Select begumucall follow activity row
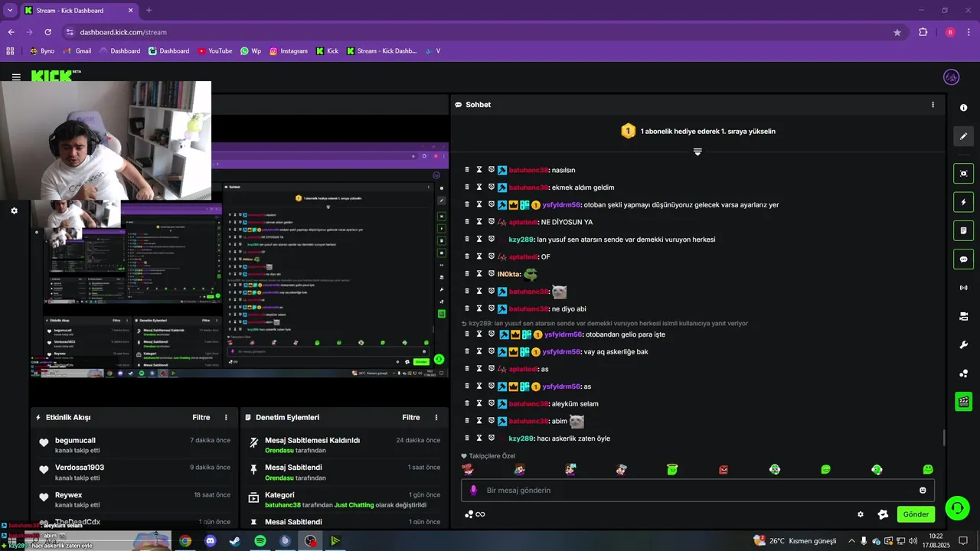This screenshot has height=551, width=980. [x=135, y=445]
